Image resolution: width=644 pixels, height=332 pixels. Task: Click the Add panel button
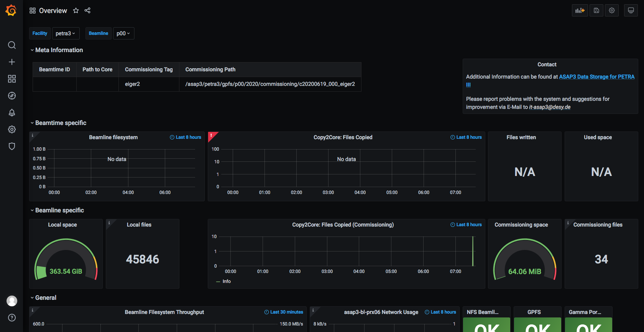(580, 11)
